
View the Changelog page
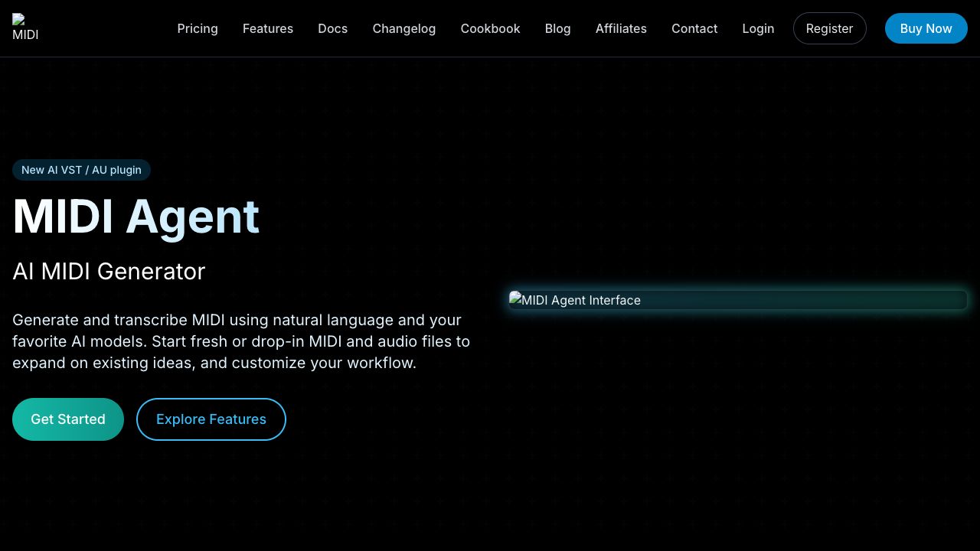coord(403,28)
